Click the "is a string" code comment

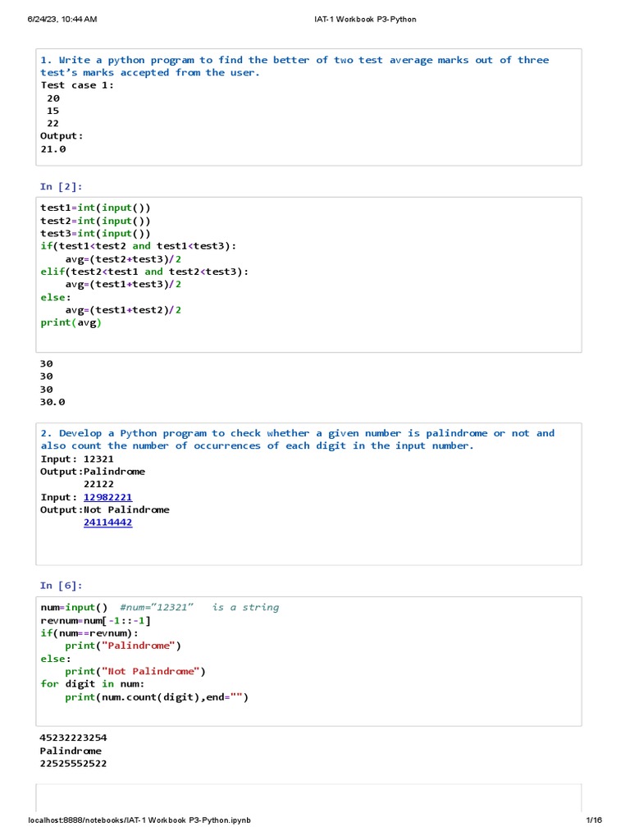[245, 607]
